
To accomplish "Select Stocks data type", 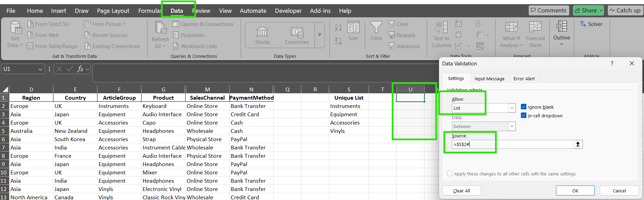I will pos(263,35).
